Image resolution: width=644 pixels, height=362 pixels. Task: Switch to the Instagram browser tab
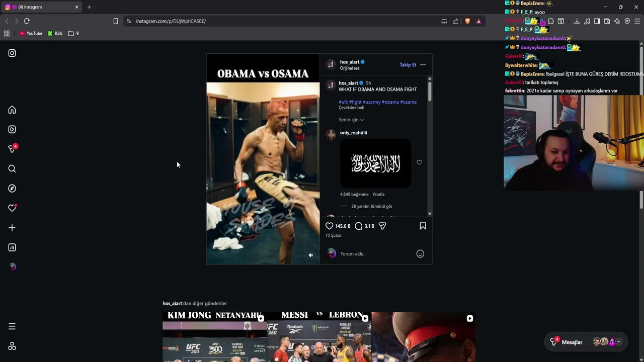42,7
